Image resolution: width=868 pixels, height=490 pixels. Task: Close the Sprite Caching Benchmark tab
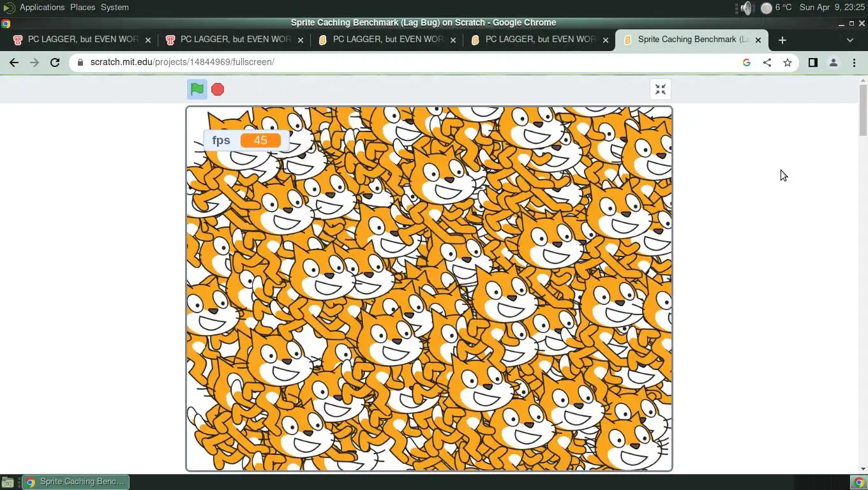coord(758,40)
